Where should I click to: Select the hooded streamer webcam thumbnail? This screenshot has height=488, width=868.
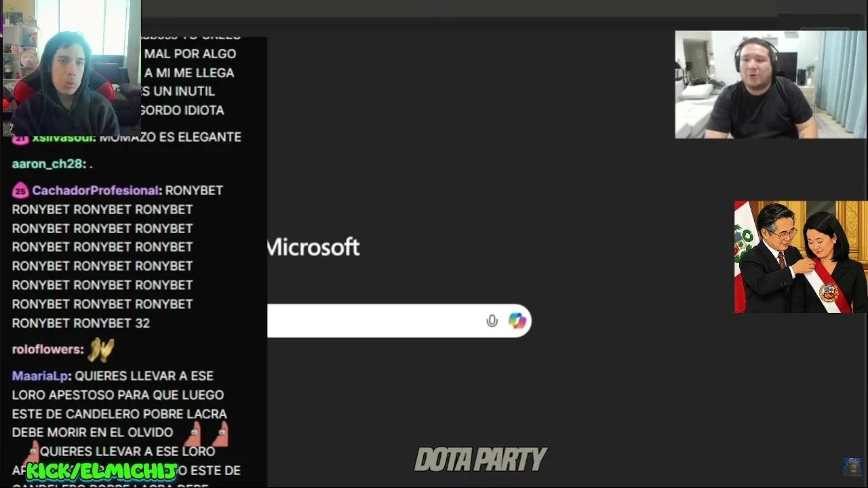tap(71, 68)
